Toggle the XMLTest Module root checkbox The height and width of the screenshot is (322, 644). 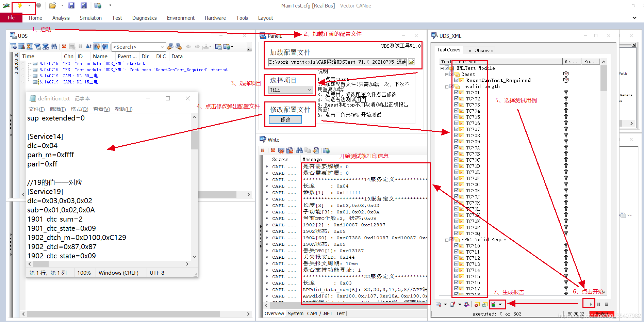click(x=447, y=68)
